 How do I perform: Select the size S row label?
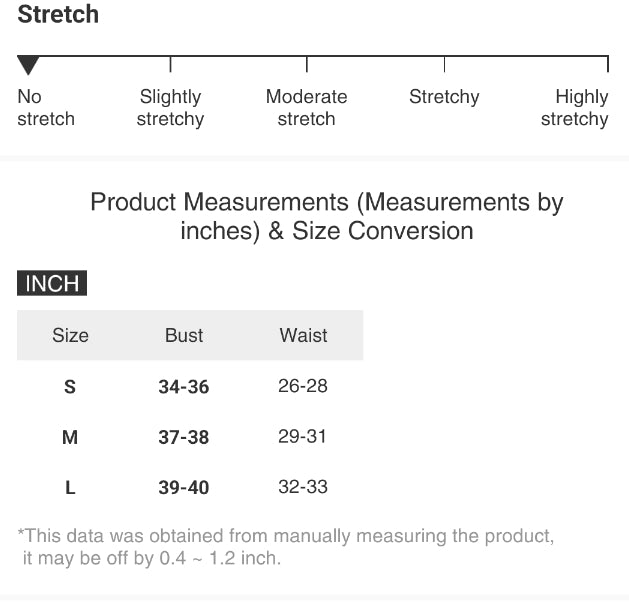point(70,387)
